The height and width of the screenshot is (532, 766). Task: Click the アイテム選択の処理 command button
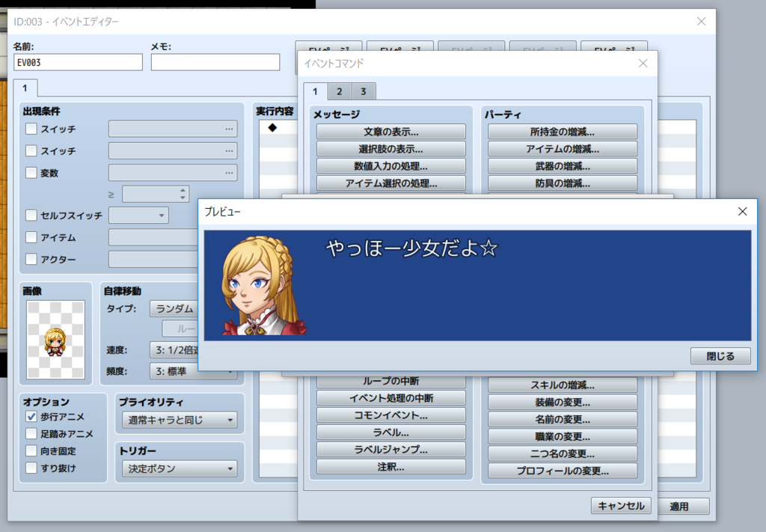pos(390,183)
